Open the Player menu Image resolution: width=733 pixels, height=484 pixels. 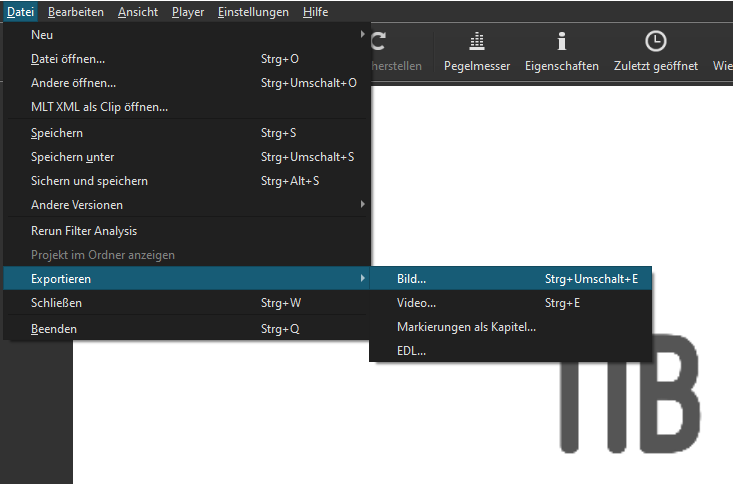click(188, 12)
